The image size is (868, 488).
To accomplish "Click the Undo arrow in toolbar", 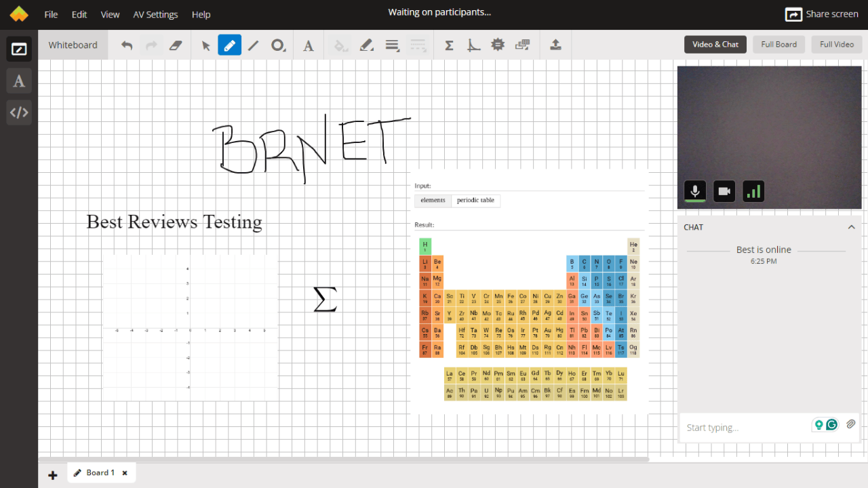I will pos(127,45).
